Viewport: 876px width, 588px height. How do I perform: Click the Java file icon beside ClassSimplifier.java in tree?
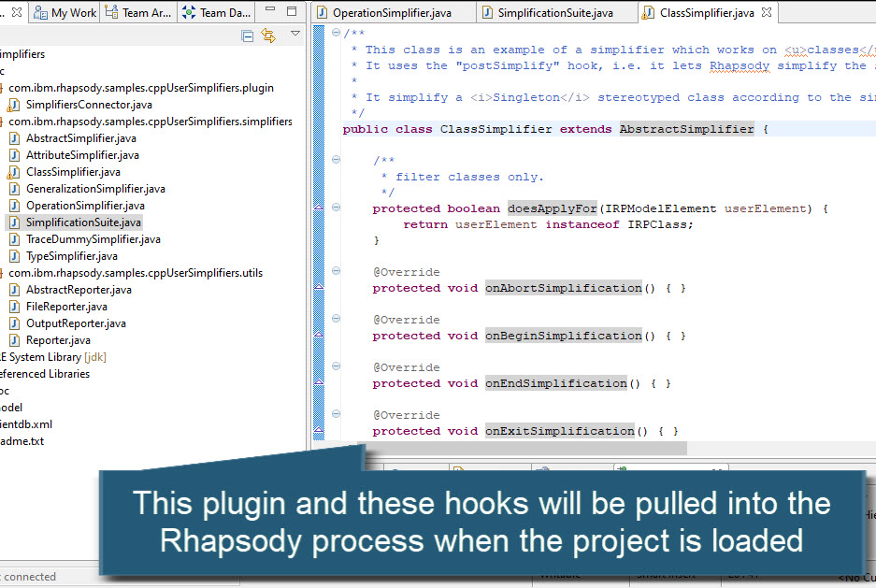click(x=13, y=171)
